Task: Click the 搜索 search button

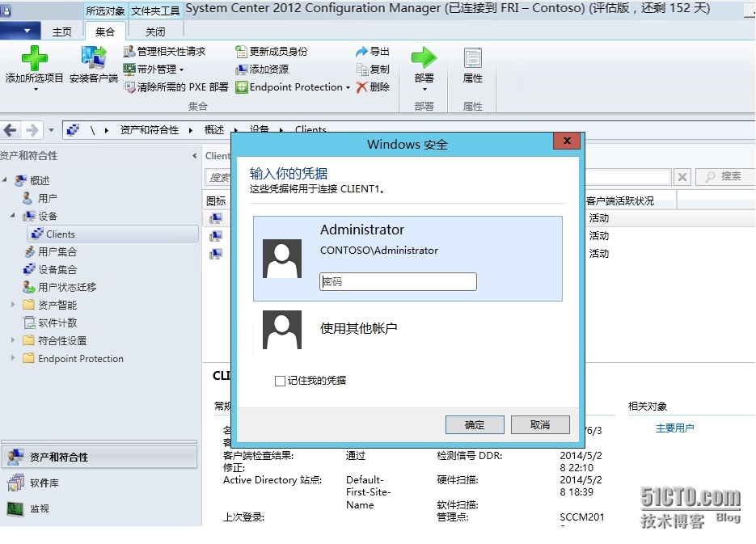Action: click(724, 176)
